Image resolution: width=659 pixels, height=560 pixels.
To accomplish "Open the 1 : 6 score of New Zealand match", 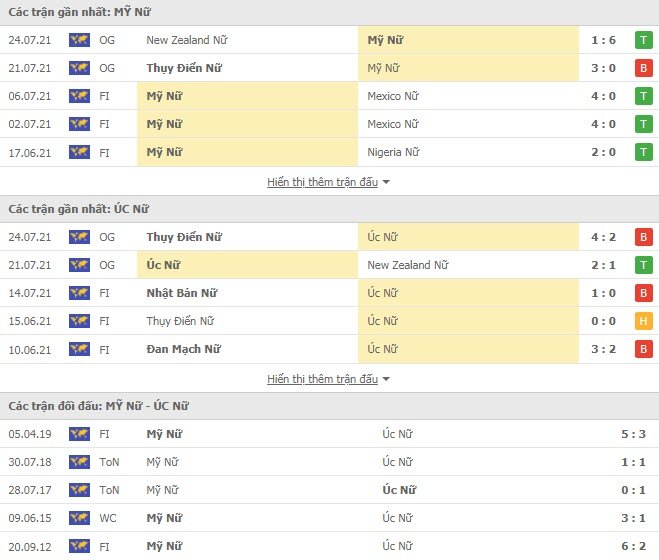I will pos(603,40).
